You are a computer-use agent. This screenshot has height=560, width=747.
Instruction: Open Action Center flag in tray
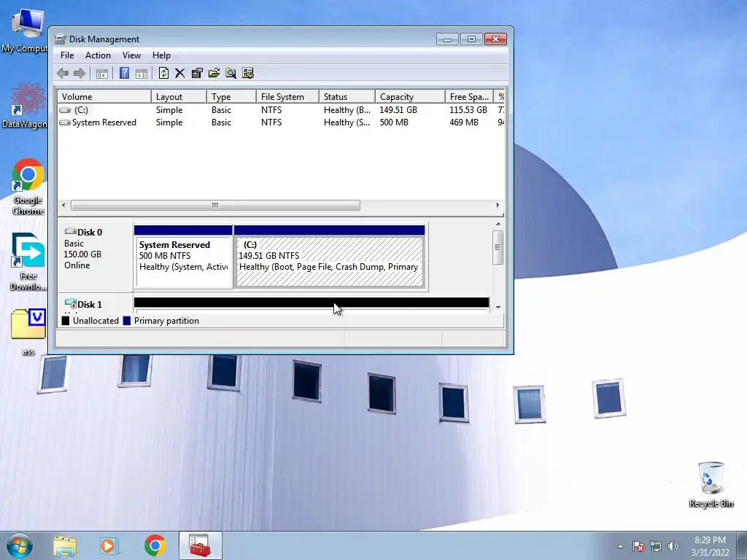pyautogui.click(x=638, y=546)
